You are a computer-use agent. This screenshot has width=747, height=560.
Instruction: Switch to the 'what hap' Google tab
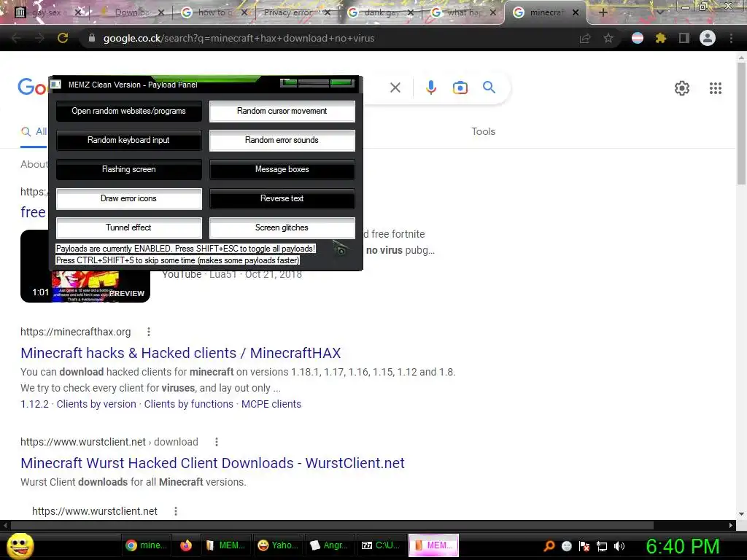point(463,12)
